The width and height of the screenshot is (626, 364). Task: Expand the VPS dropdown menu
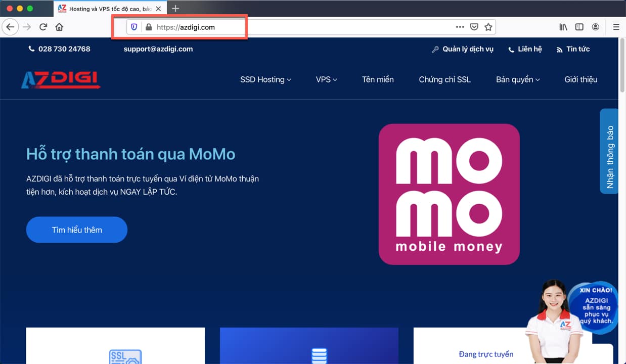coord(326,79)
